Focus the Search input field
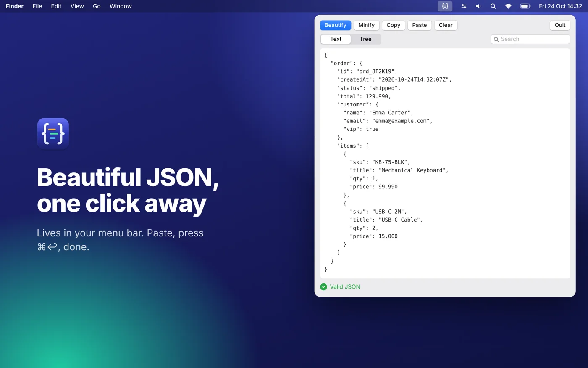Viewport: 588px width, 368px height. [x=530, y=40]
